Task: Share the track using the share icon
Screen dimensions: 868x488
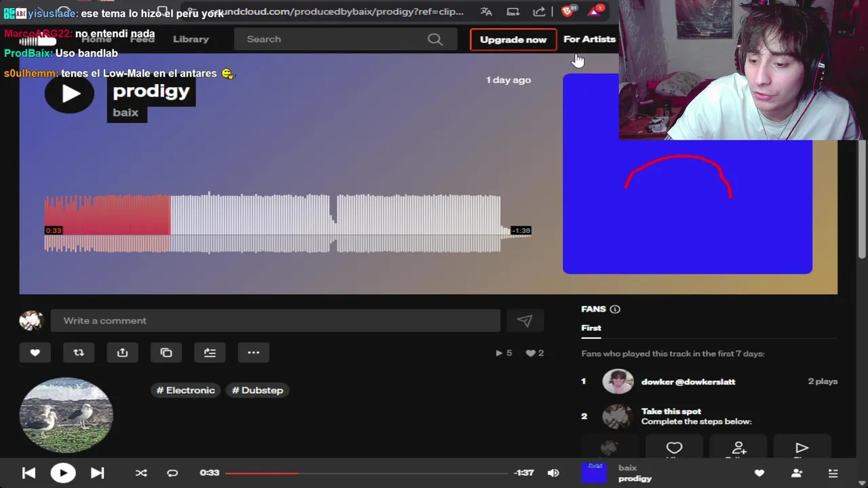Action: [122, 352]
